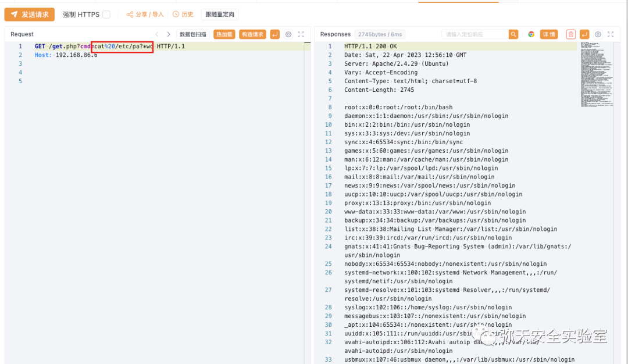Click the GET request line in editor
This screenshot has width=628, height=364.
tap(110, 47)
